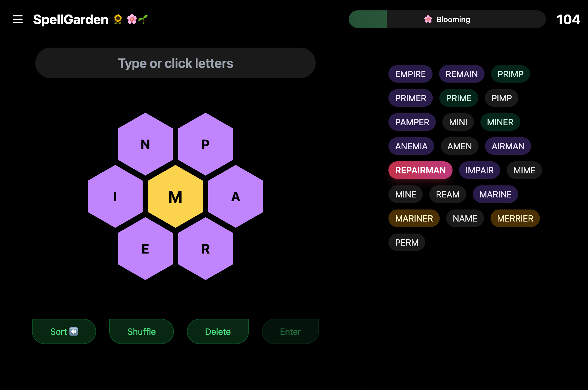Viewport: 588px width, 390px height.
Task: Click the disabled Enter button
Action: click(x=290, y=331)
